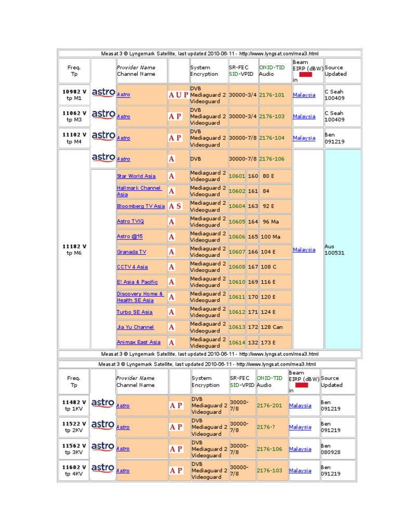Viewport: 399px width, 532px height.
Task: Open the Malaysia beam link in the 11182 V row
Action: (x=304, y=250)
